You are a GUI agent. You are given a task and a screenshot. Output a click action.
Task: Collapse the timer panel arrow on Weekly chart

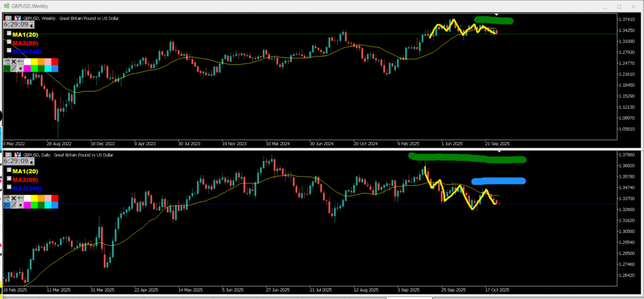click(31, 25)
